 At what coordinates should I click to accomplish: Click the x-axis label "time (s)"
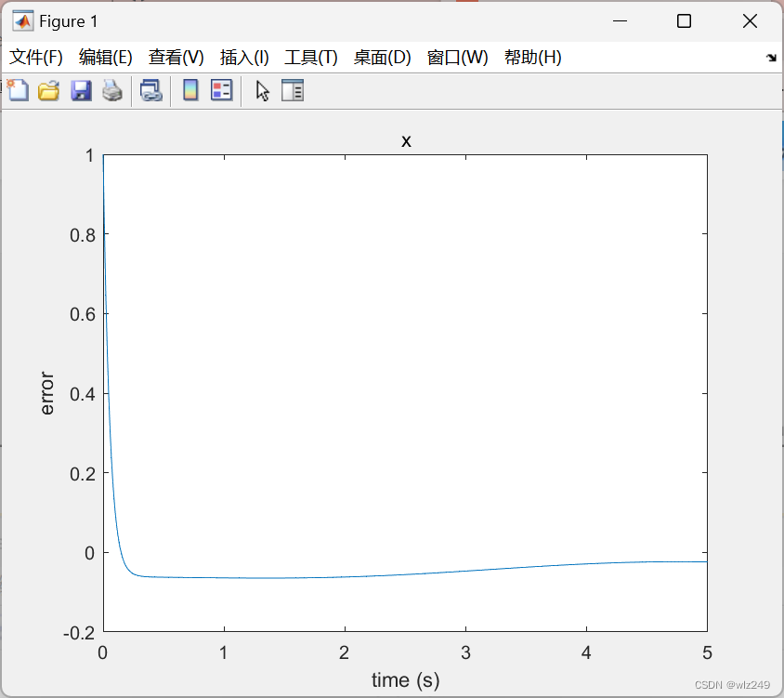[x=406, y=680]
